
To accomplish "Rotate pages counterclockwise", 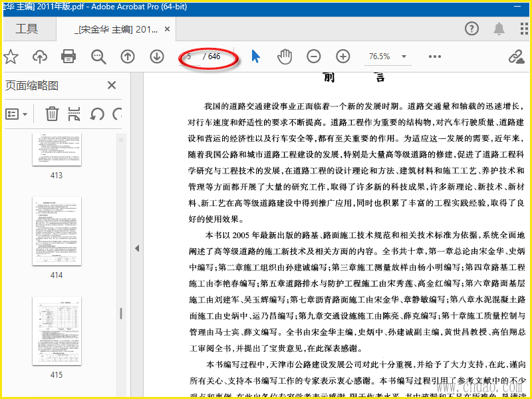I will (x=97, y=114).
